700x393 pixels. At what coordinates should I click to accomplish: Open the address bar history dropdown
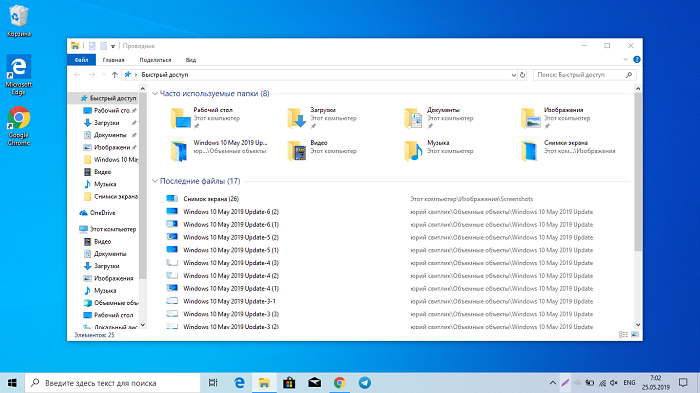pos(513,75)
